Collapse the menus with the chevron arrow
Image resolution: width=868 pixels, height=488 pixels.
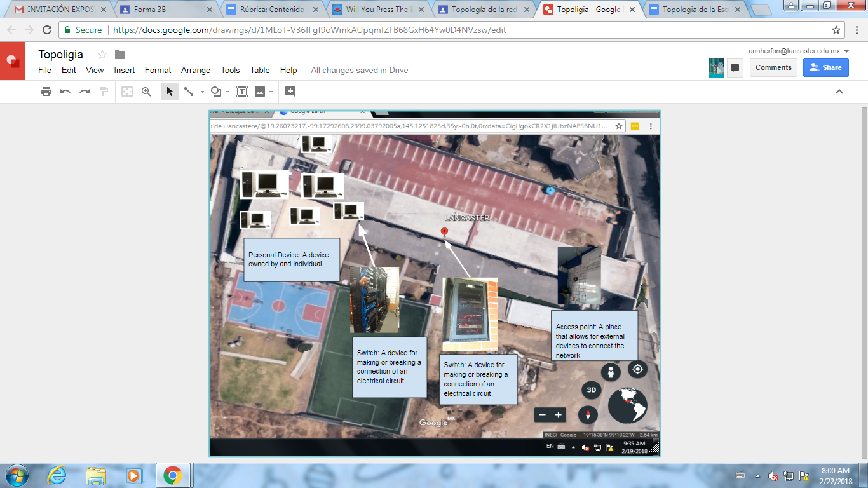839,91
